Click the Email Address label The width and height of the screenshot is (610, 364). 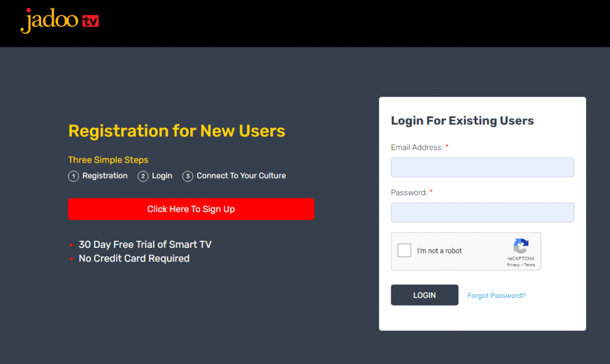tap(417, 147)
